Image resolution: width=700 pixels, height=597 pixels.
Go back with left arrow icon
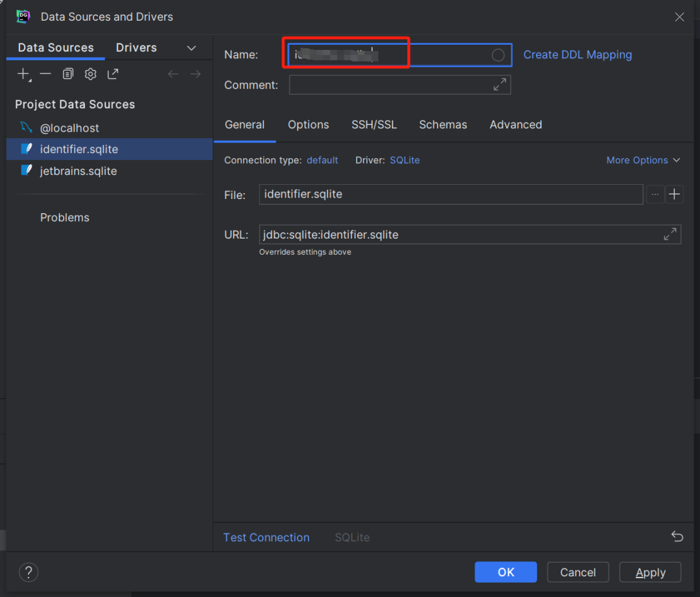(x=173, y=74)
